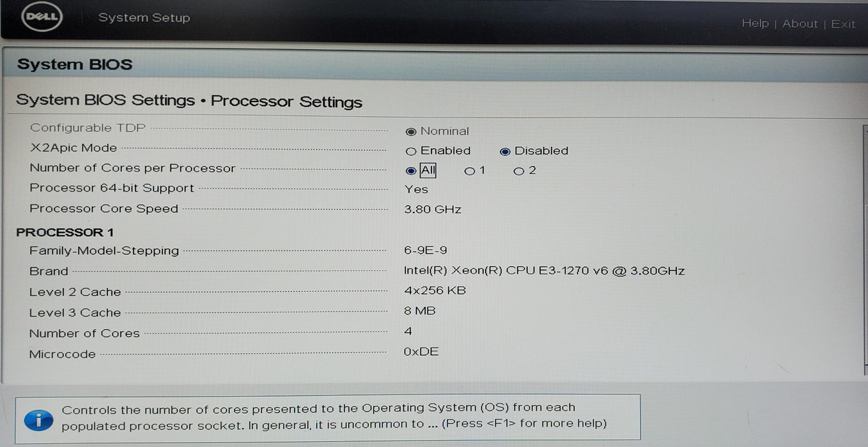868x447 pixels.
Task: Click the Intel Xeon E3-1270 v6 brand value
Action: pos(545,271)
